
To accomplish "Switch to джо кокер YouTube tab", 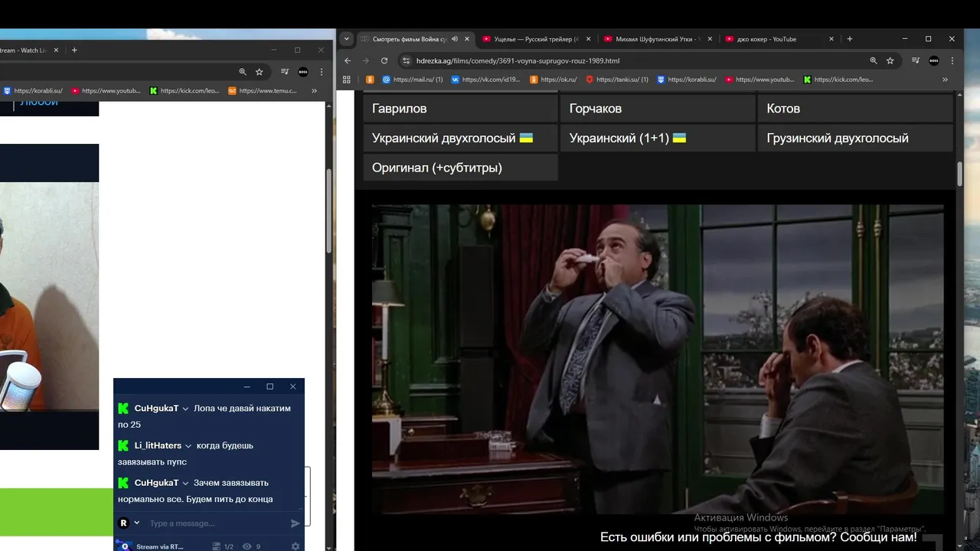I will click(779, 39).
